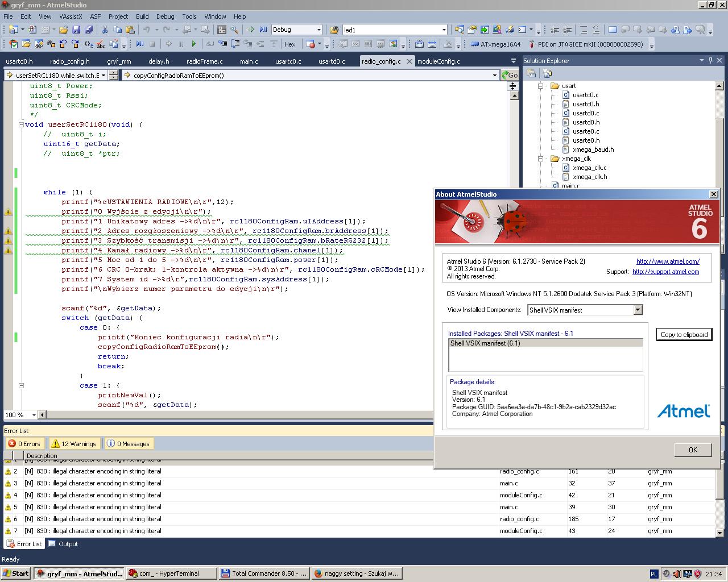Viewport: 728px width, 582px height.
Task: Switch to the moduleConfig.c tab
Action: click(438, 61)
